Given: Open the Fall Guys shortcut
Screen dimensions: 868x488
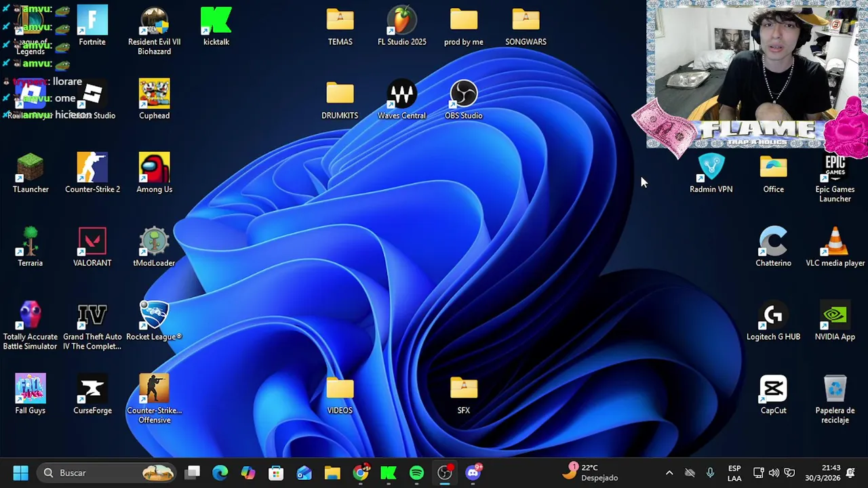Looking at the screenshot, I should [31, 395].
